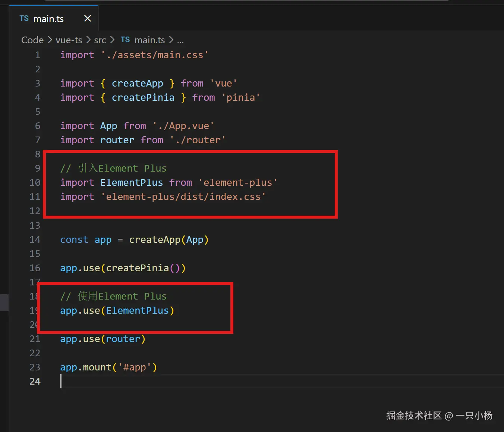Viewport: 504px width, 432px height.
Task: Click app.use(ElementPlus) statement
Action: pos(117,311)
